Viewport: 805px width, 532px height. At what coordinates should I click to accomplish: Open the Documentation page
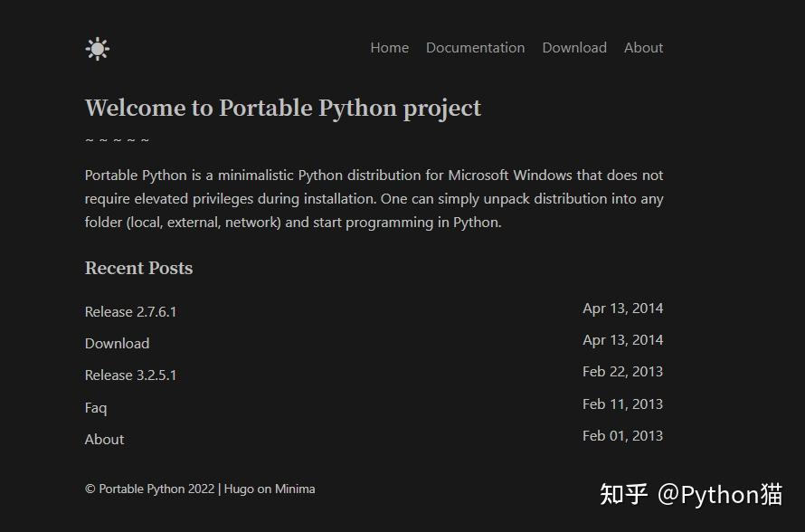[x=475, y=48]
